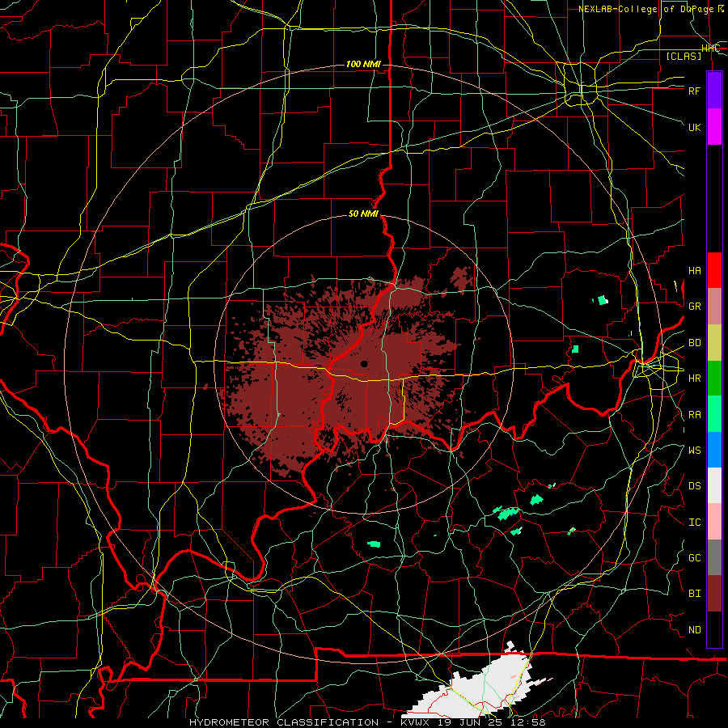The height and width of the screenshot is (728, 728).
Task: Click the "HHC" label above the legend
Action: point(710,49)
